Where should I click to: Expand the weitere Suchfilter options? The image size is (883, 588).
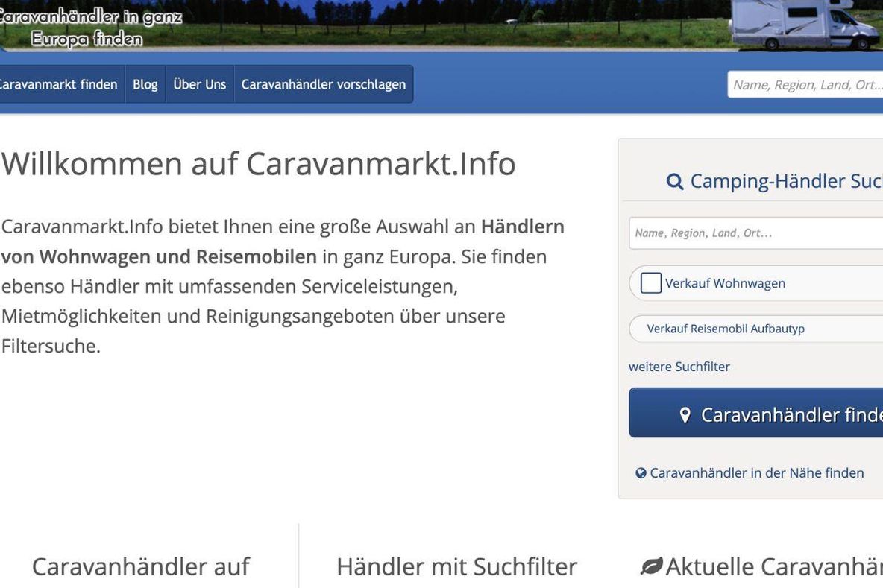tap(679, 367)
